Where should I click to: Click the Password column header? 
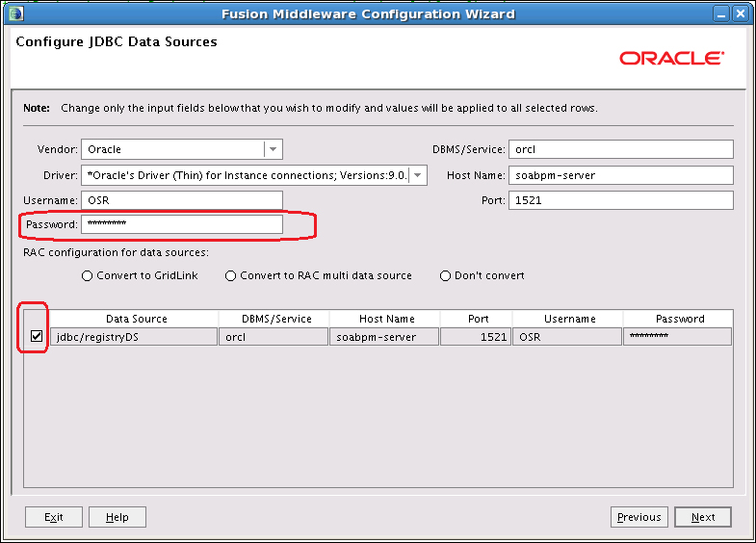pos(678,319)
